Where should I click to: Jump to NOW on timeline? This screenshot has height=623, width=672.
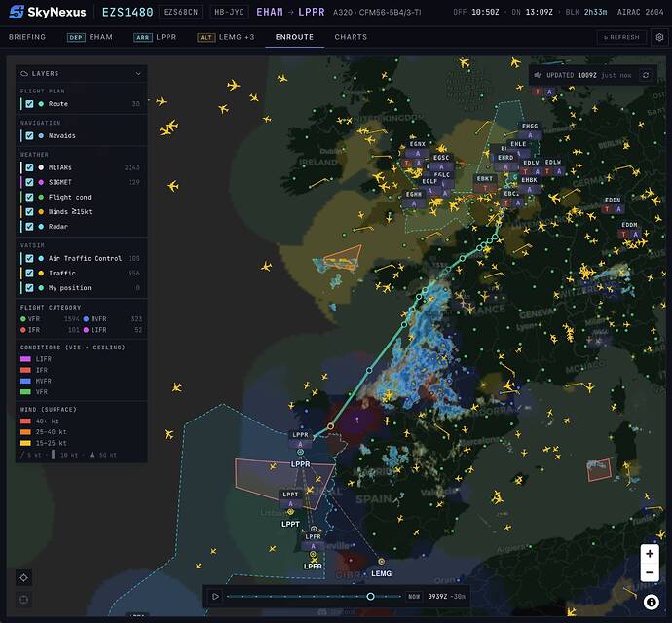[x=414, y=596]
